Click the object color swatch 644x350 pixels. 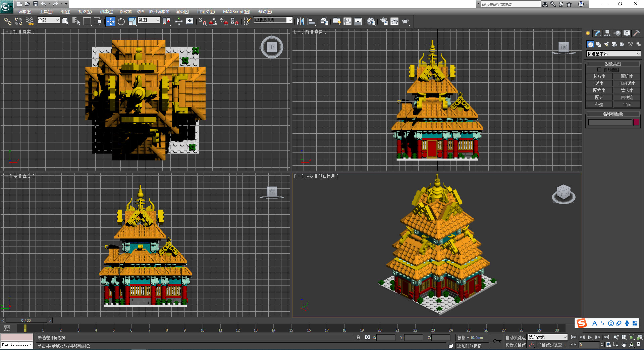(x=636, y=122)
